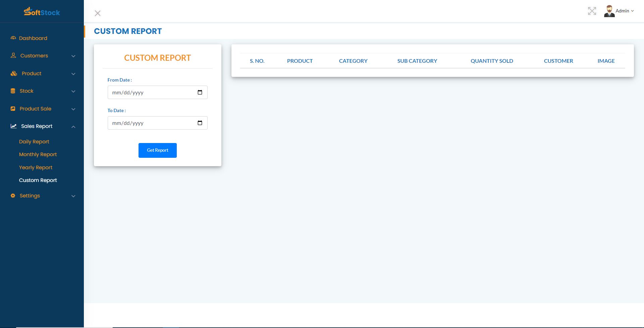Click the Settings gear icon
Image resolution: width=644 pixels, height=328 pixels.
click(x=13, y=196)
